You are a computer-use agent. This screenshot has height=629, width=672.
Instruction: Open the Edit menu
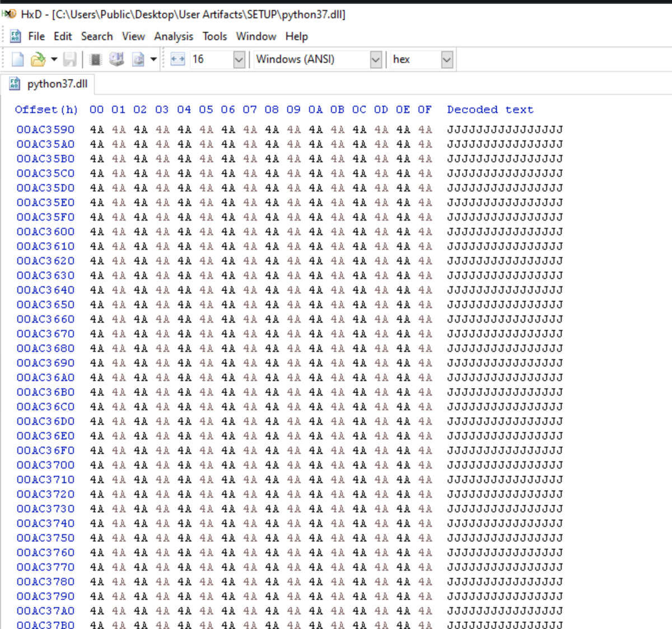pyautogui.click(x=63, y=36)
